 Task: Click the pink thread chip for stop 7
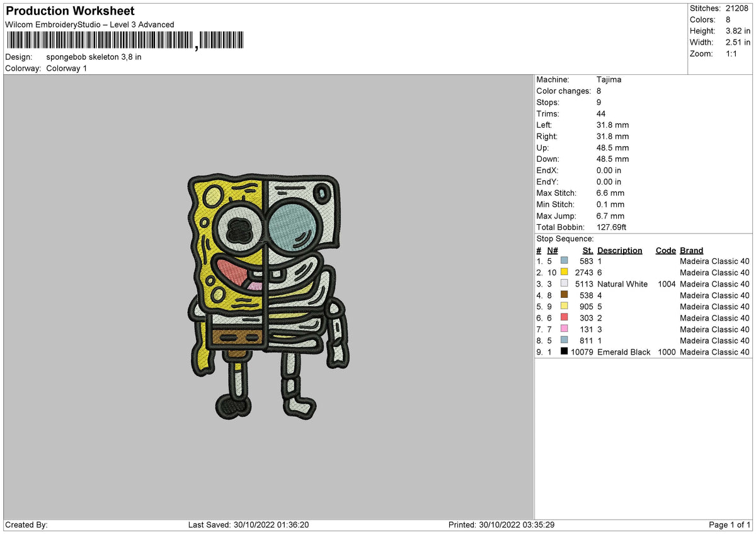tap(564, 329)
